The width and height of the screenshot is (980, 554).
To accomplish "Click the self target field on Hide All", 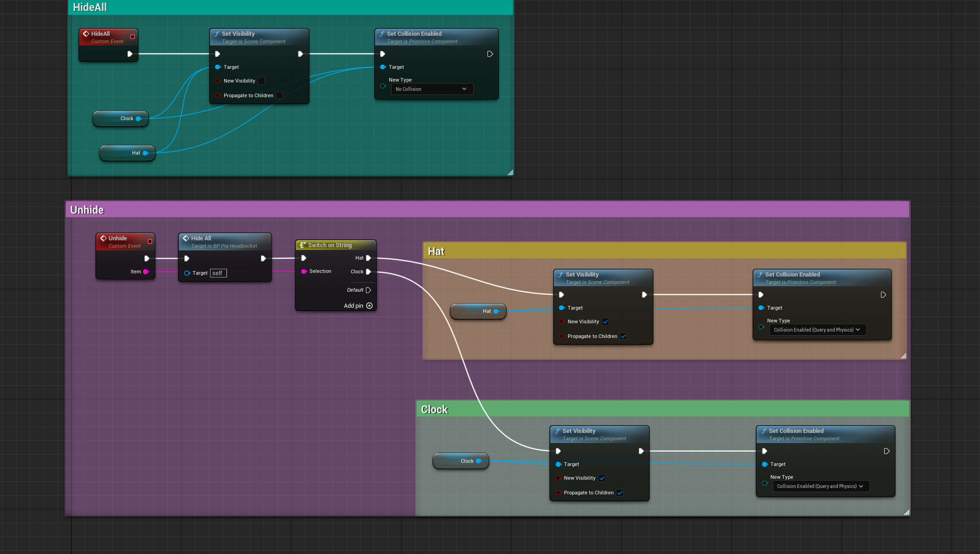I will coord(218,273).
